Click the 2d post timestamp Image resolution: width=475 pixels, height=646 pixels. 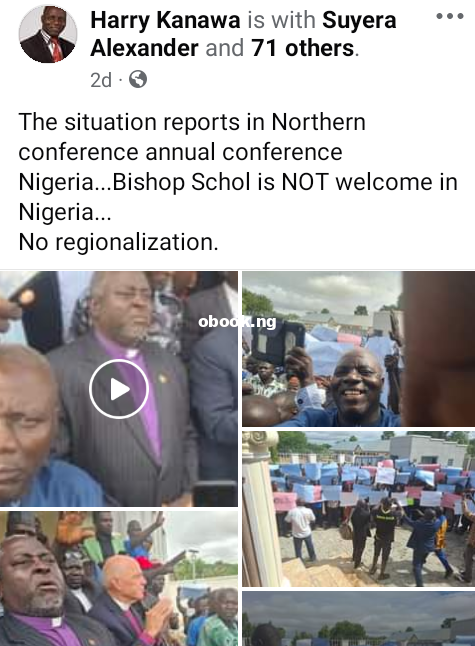101,80
